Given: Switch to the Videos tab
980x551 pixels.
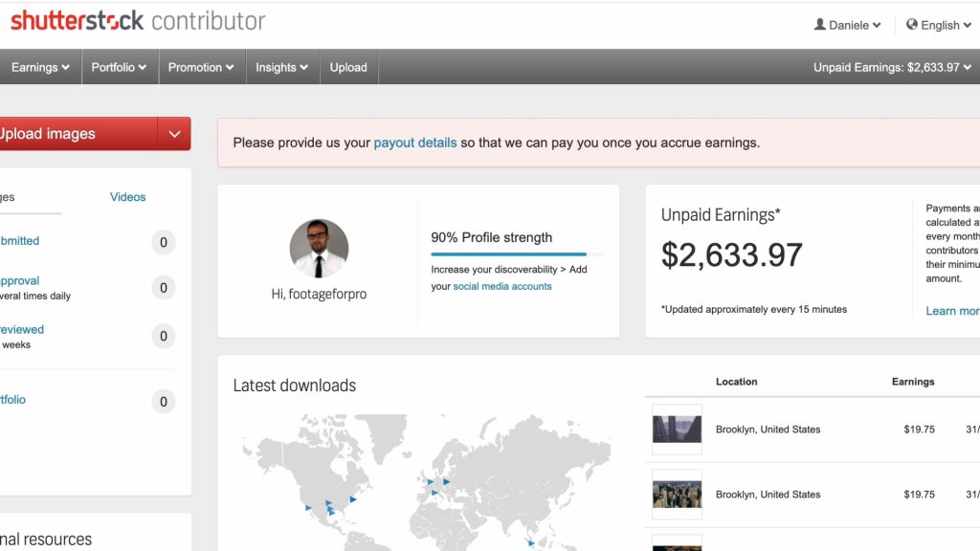Looking at the screenshot, I should coord(127,197).
